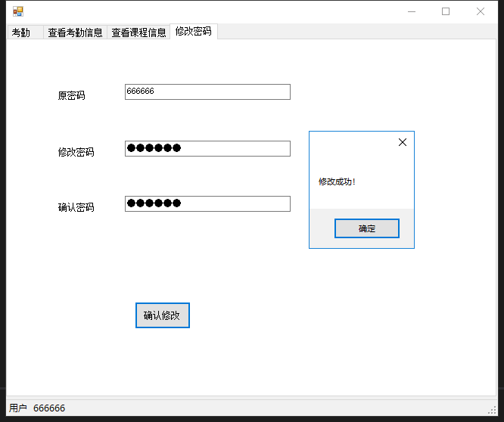
Task: Focus the 确认密码 password field
Action: tap(207, 203)
